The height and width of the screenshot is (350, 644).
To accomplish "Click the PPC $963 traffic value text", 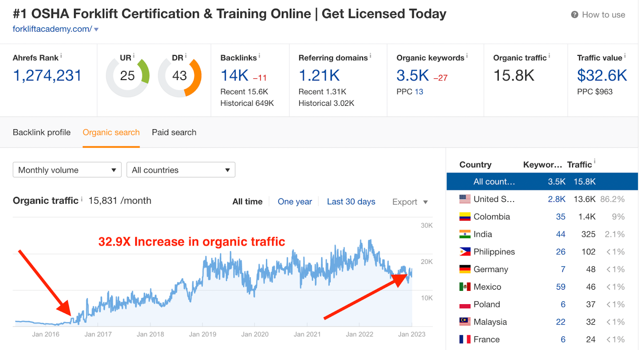I will pyautogui.click(x=595, y=92).
